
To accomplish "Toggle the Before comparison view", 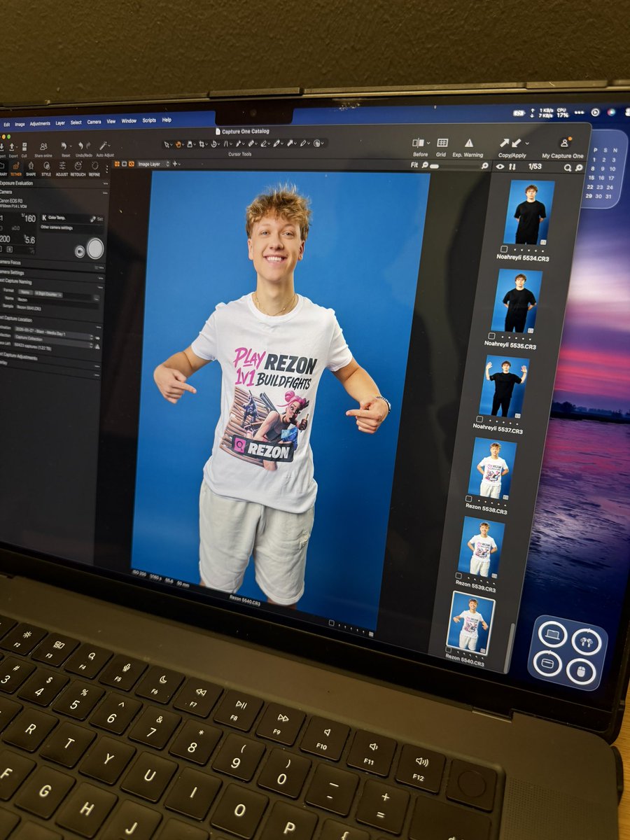I will [418, 143].
